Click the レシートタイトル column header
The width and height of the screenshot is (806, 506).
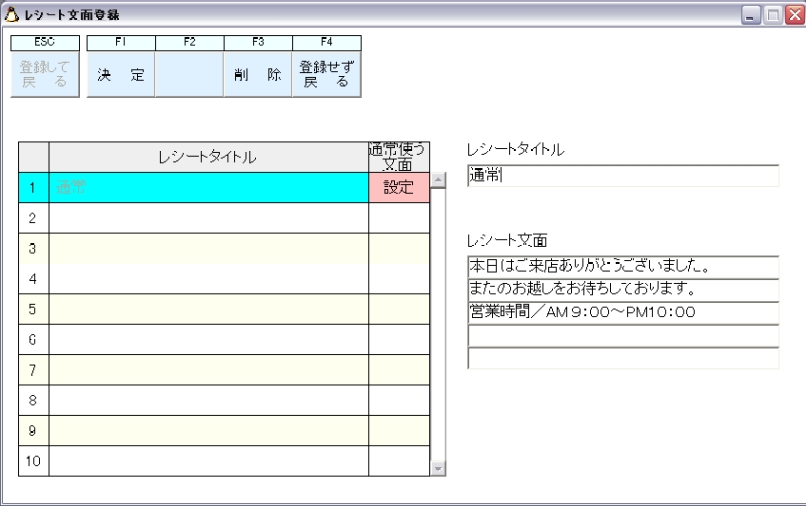(208, 157)
